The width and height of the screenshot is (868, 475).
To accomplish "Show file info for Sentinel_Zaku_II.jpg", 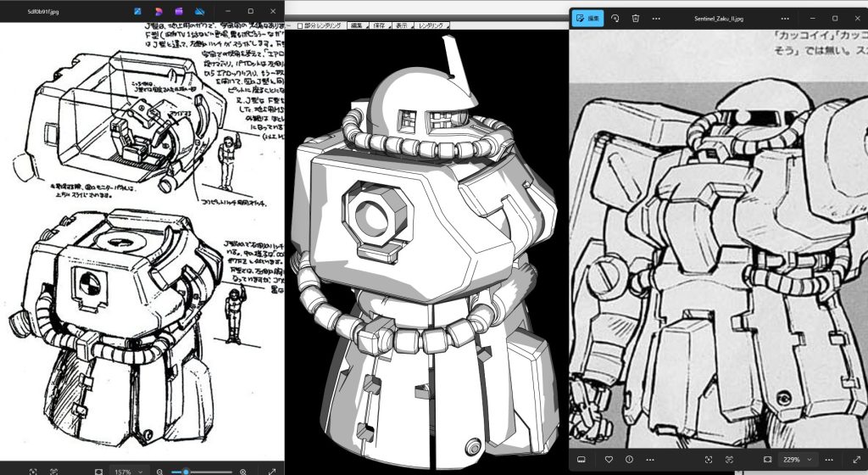I will [630, 460].
